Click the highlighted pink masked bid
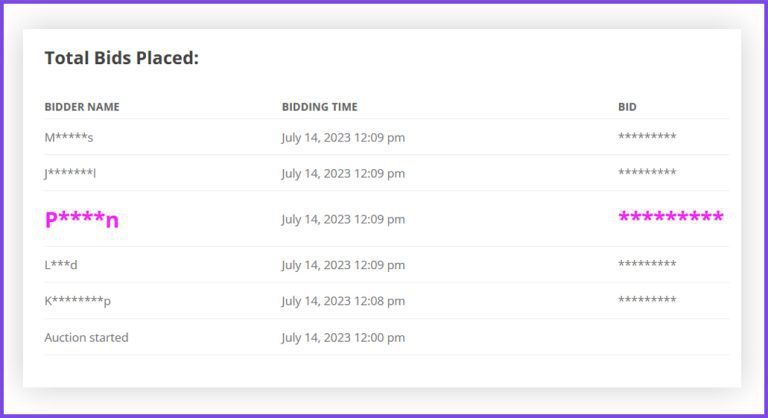This screenshot has width=768, height=418. [x=671, y=218]
